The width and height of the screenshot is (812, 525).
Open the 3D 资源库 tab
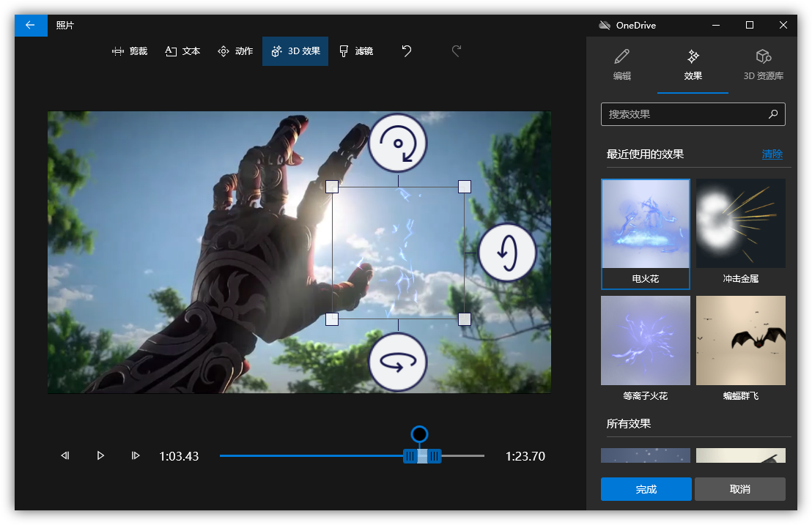pyautogui.click(x=764, y=65)
